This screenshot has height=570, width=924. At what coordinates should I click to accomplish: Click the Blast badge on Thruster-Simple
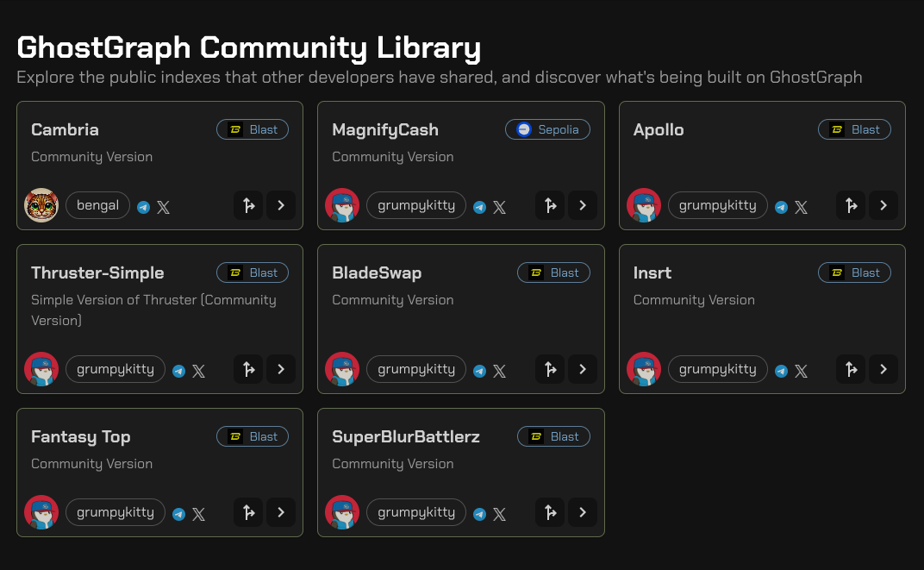click(x=253, y=272)
